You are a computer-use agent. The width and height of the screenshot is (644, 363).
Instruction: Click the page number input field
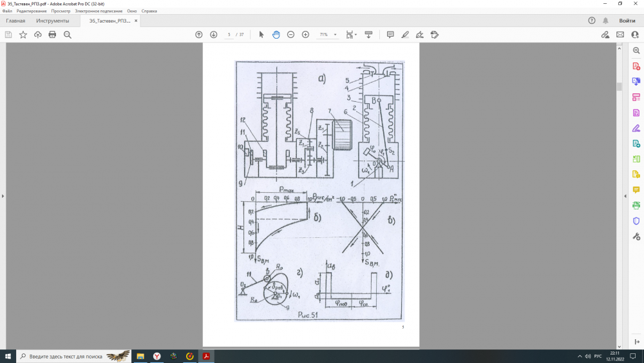tap(229, 34)
